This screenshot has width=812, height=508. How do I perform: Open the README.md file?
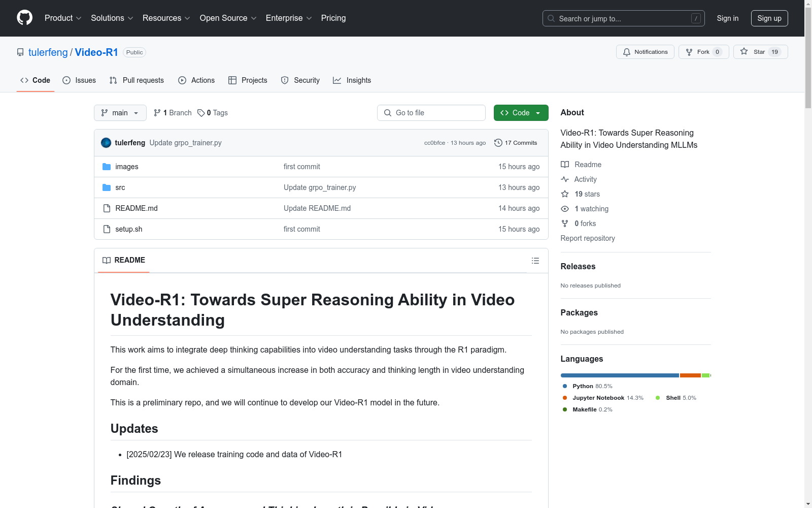[137, 208]
